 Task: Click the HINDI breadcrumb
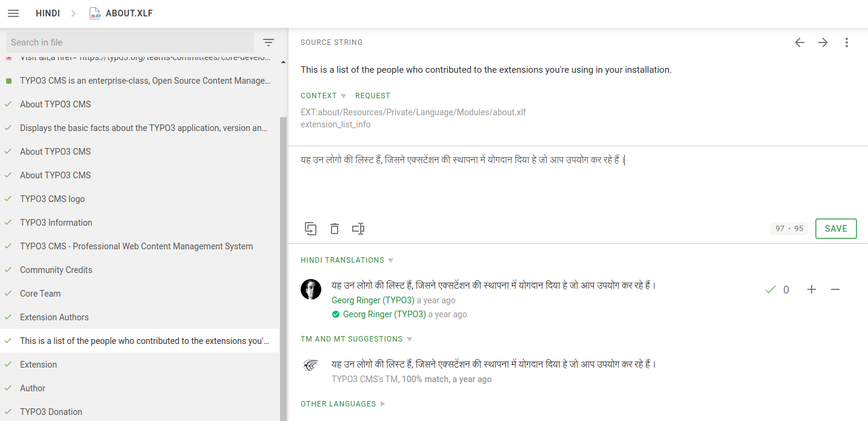tap(47, 13)
